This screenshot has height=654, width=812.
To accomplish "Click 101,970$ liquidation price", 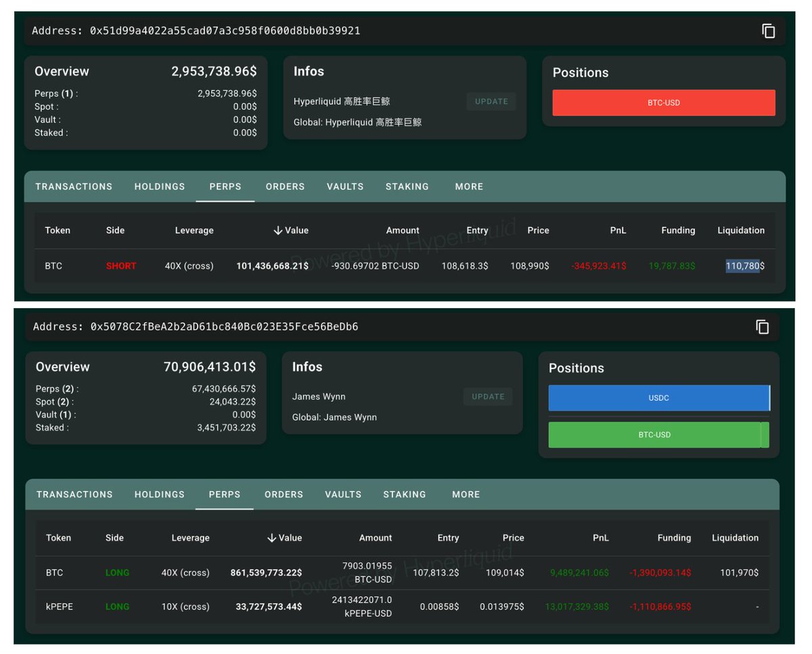I will point(739,573).
